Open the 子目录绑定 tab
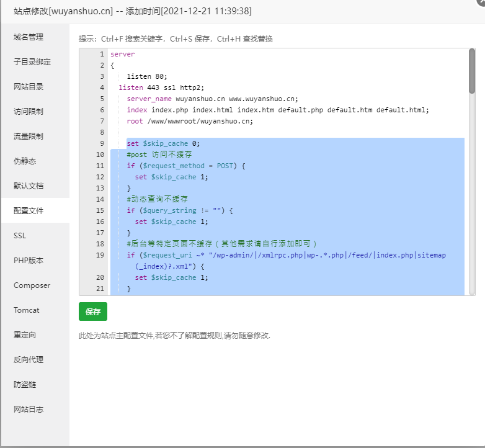The image size is (485, 448). click(x=35, y=62)
